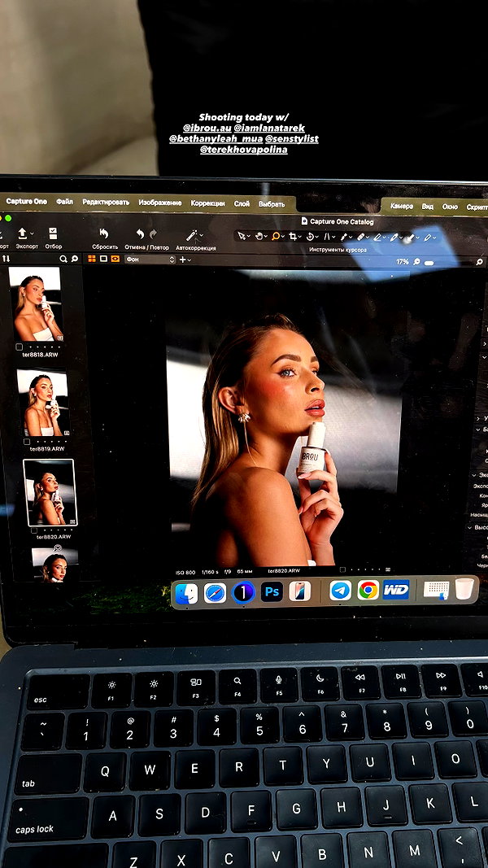The height and width of the screenshot is (868, 488).
Task: Select the ter8819.ARW thumbnail
Action: click(42, 403)
